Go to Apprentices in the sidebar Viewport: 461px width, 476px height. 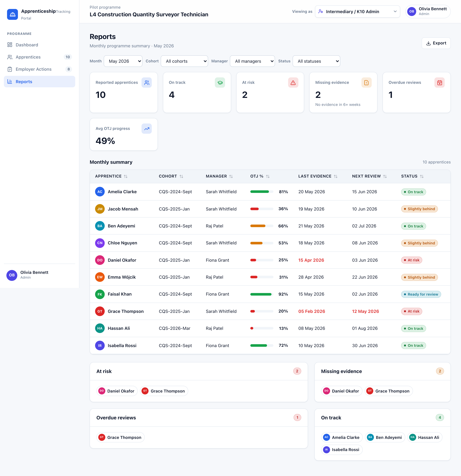pyautogui.click(x=40, y=57)
